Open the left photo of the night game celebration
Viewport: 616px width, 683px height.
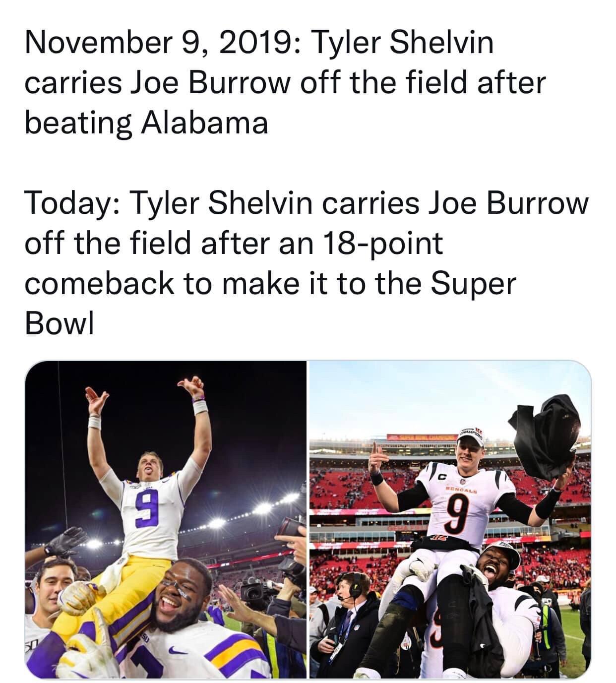(x=165, y=518)
